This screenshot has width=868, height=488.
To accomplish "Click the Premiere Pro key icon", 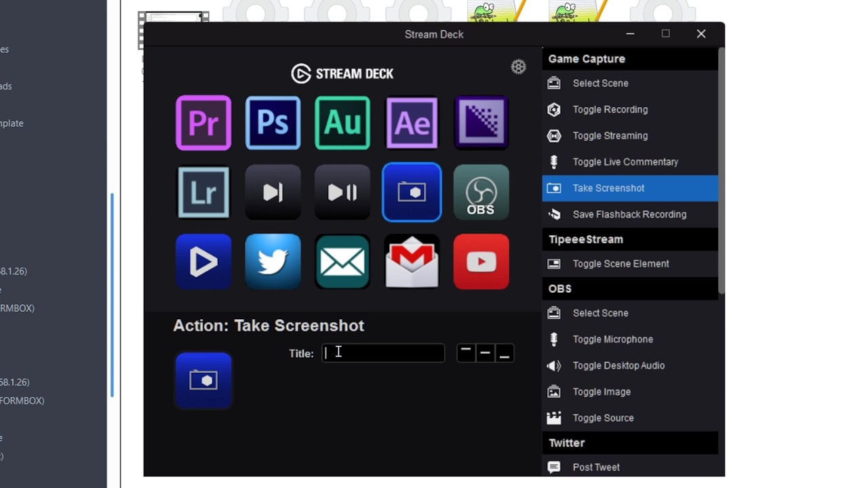I will tap(203, 123).
